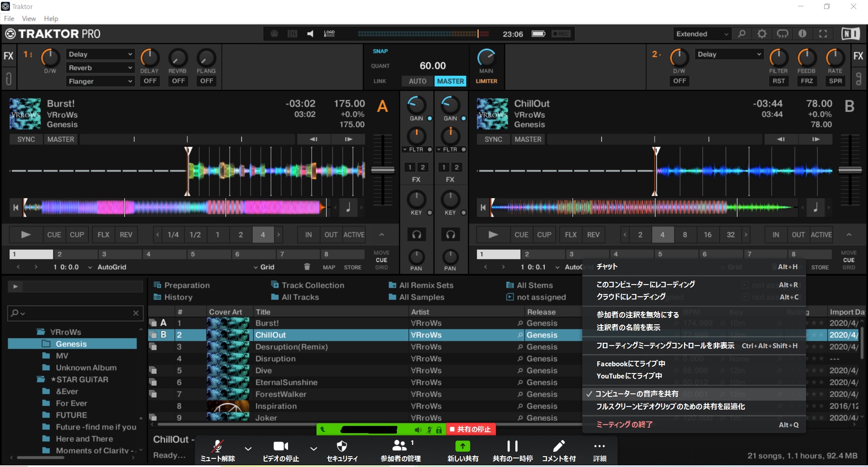Open the Extended layout dropdown
The width and height of the screenshot is (868, 467).
pos(701,33)
